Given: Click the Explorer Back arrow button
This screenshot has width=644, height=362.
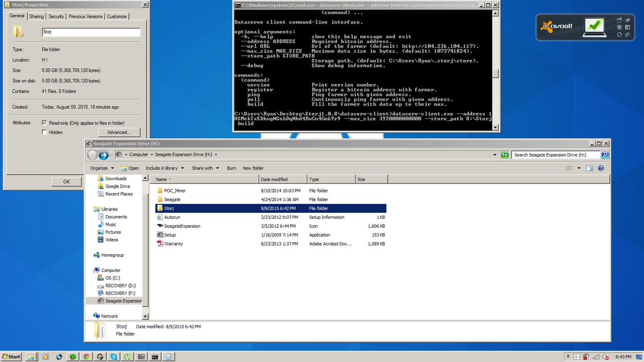Looking at the screenshot, I should [92, 155].
